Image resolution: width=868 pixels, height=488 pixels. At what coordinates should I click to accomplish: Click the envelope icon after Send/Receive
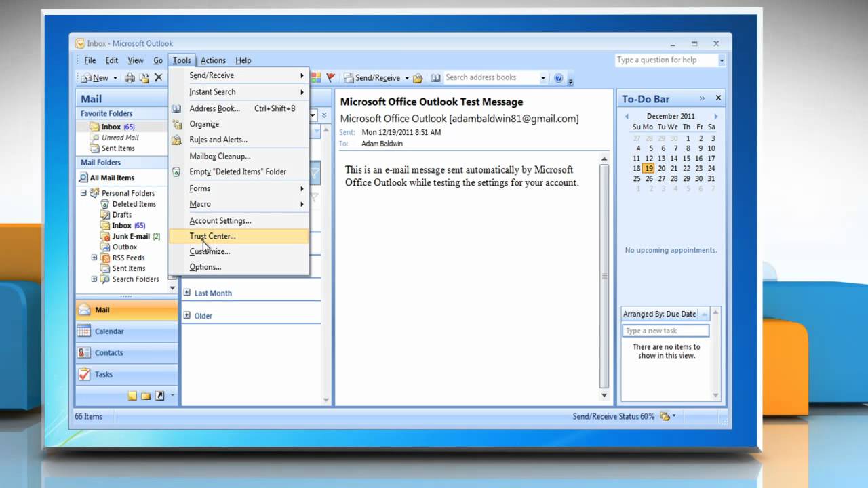point(418,78)
